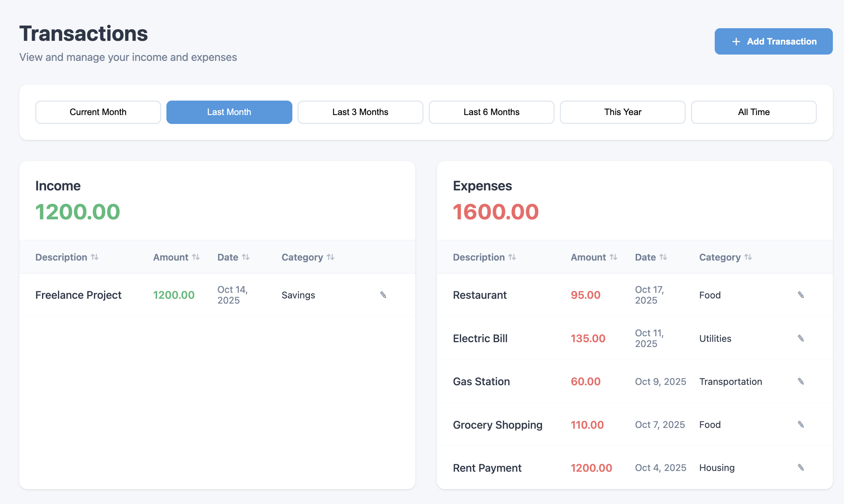
Task: Open edit for Gas Station expense
Action: (801, 381)
